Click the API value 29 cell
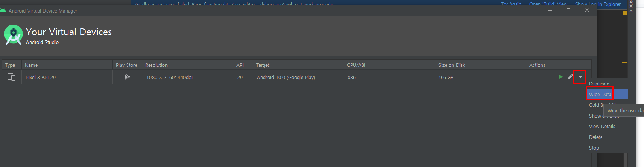Screen dimensions: 644x167 tap(243, 77)
